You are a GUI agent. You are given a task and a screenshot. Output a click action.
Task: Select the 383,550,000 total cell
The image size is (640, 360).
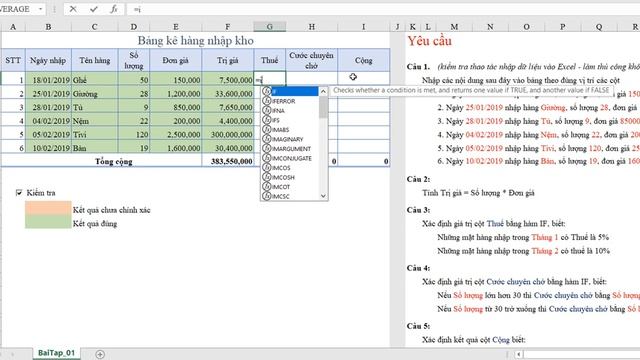pos(227,161)
